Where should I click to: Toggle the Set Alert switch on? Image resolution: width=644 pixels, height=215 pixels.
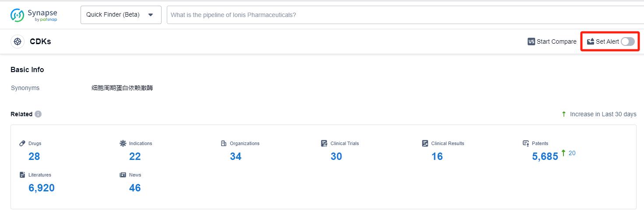pyautogui.click(x=627, y=42)
